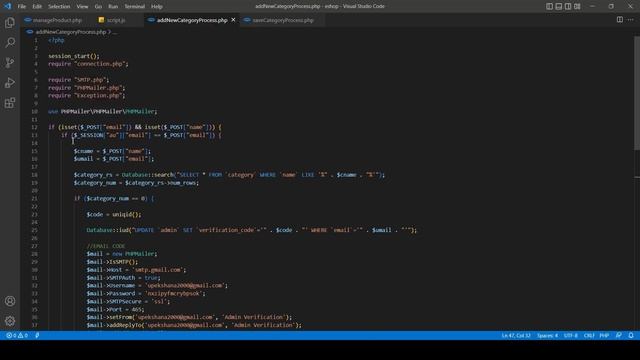Screen dimensions: 640x360
Task: Click the $mail->SMTPAuth = true line
Action: click(123, 278)
